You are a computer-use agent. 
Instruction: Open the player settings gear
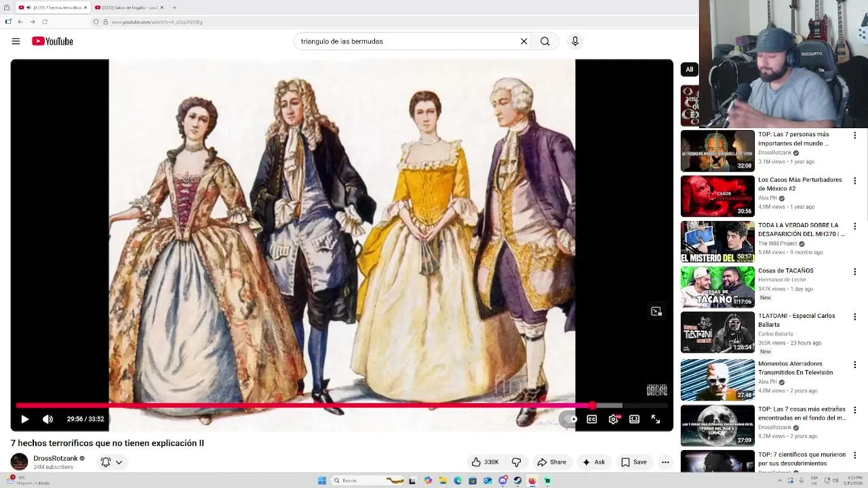613,419
